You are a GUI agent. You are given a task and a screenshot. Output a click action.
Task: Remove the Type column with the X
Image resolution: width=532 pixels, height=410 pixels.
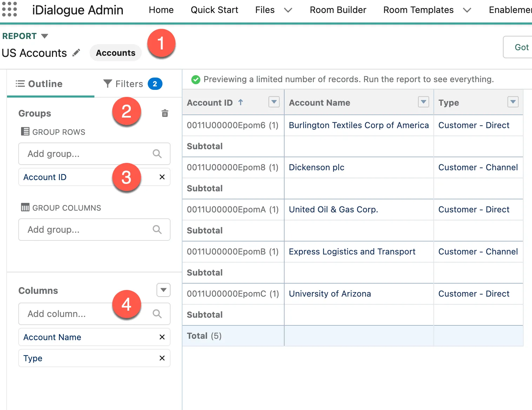[162, 358]
